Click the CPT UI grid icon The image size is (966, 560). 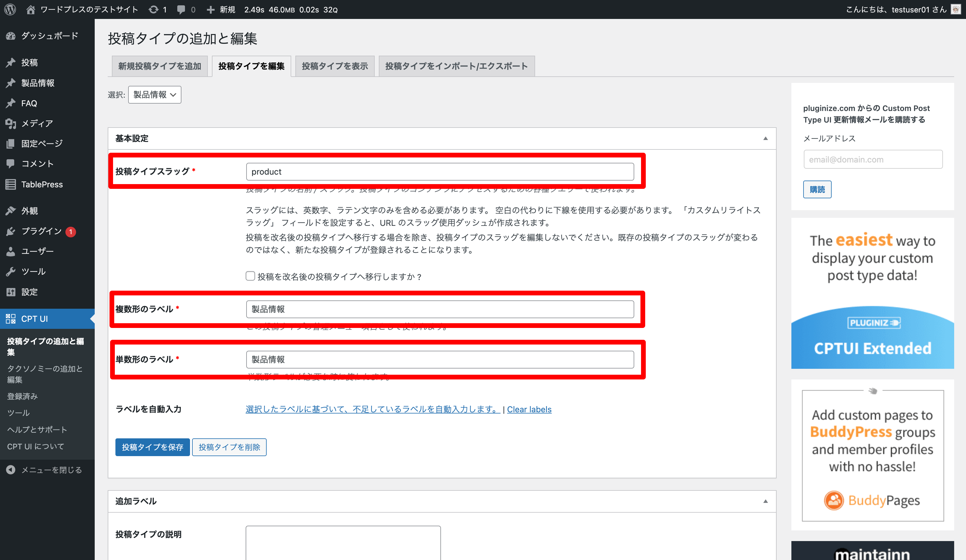[11, 318]
